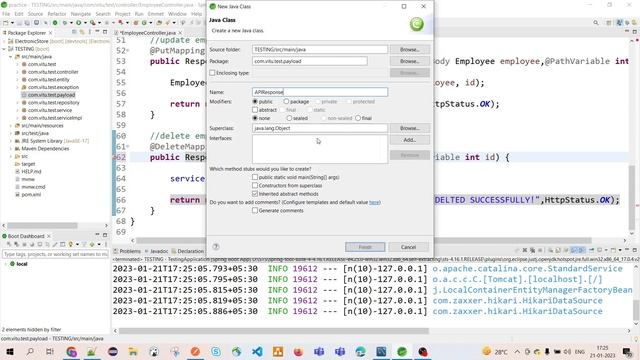This screenshot has width=640, height=360.
Task: Click the Name field containing APIResponse
Action: click(320, 92)
